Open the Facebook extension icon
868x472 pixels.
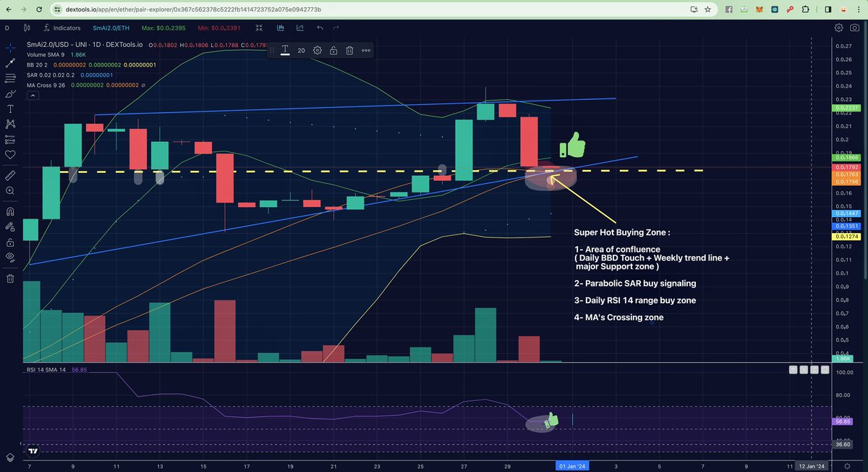[729, 9]
